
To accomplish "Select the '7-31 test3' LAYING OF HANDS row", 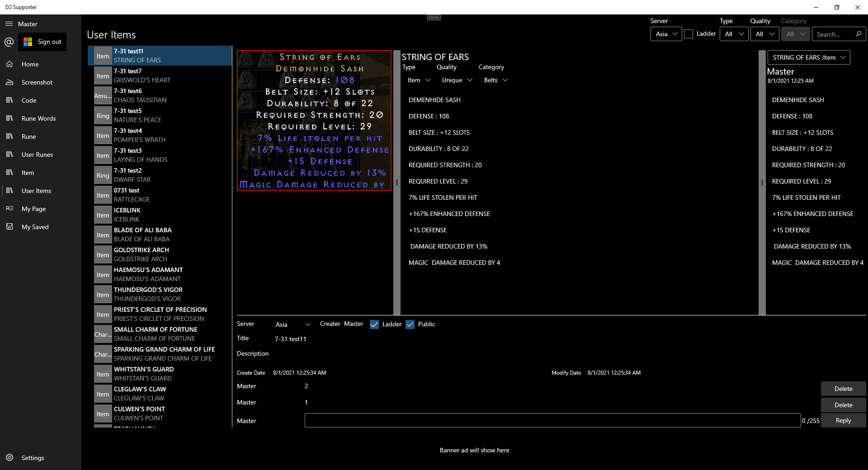I will pyautogui.click(x=160, y=155).
